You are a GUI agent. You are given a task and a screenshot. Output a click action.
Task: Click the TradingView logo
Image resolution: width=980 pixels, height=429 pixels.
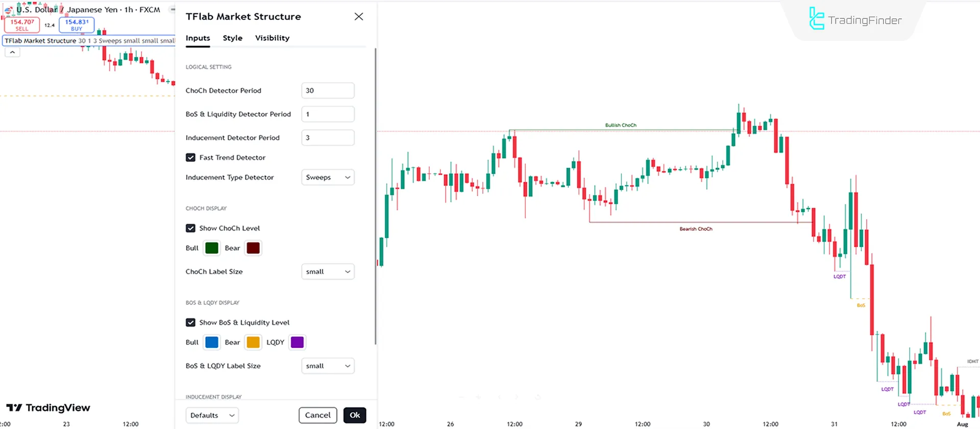pos(48,408)
